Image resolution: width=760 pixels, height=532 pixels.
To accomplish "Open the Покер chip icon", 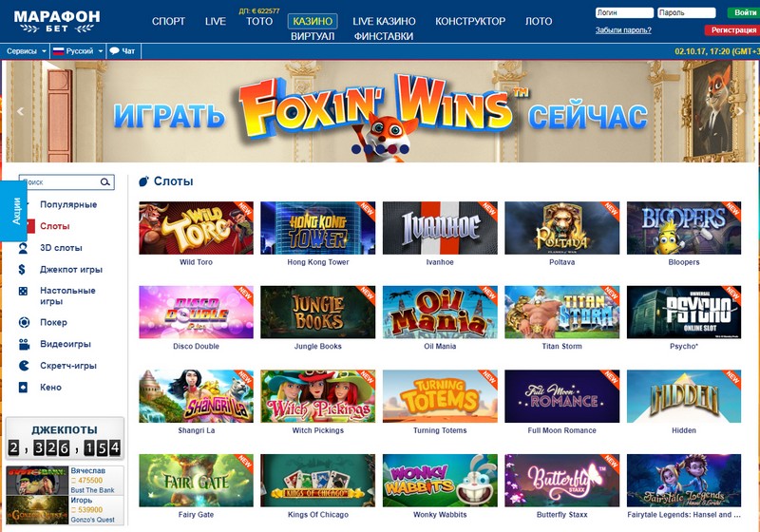I will [x=24, y=322].
